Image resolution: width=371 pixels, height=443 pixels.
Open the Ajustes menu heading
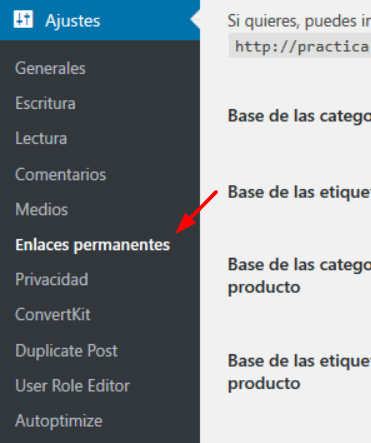73,21
